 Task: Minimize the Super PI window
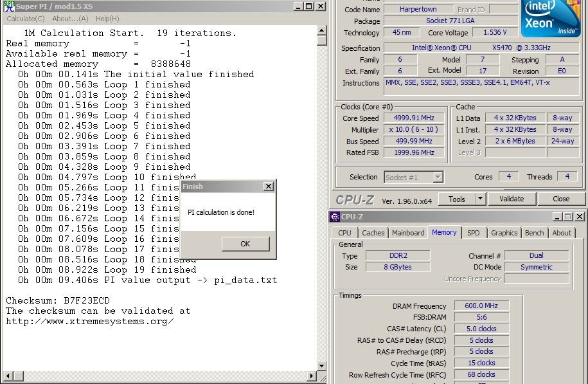(298, 6)
